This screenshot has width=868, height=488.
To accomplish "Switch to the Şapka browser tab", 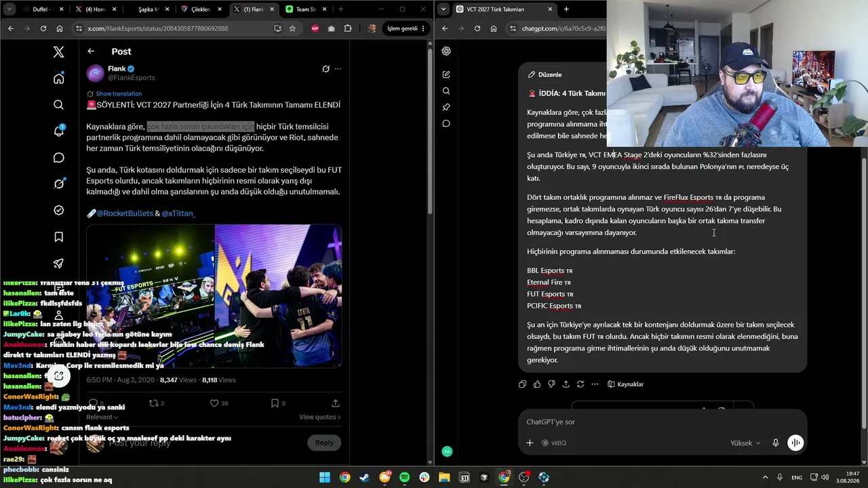I will click(149, 9).
